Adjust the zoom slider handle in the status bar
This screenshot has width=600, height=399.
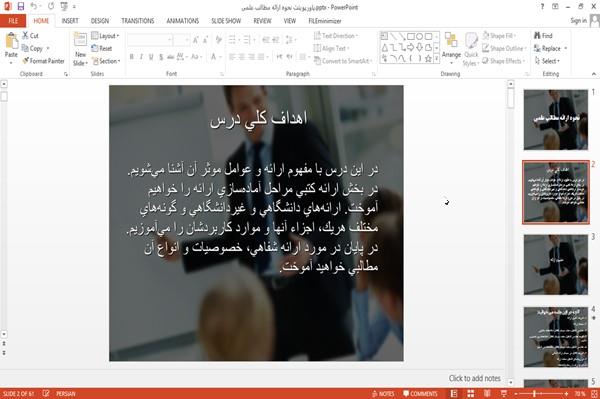coord(534,394)
